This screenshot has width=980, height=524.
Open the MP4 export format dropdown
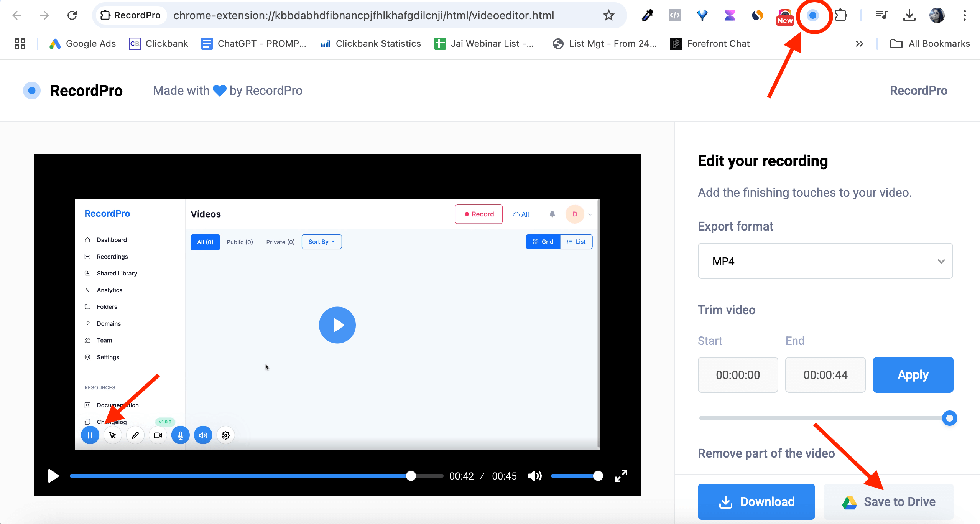(825, 261)
